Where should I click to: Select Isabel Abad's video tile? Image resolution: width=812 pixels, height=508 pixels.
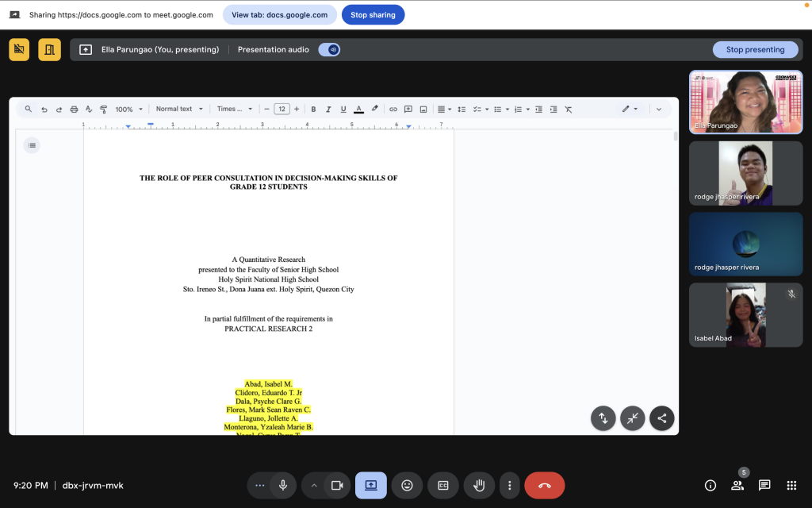tap(745, 315)
